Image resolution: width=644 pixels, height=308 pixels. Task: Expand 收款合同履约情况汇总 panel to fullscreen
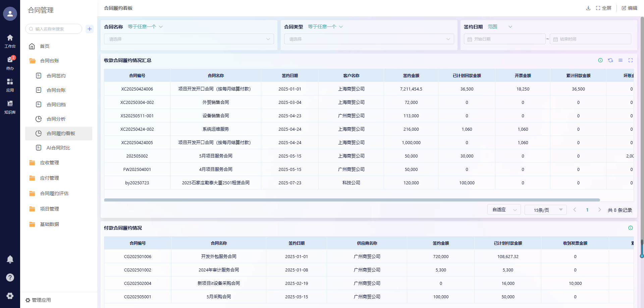coord(631,60)
